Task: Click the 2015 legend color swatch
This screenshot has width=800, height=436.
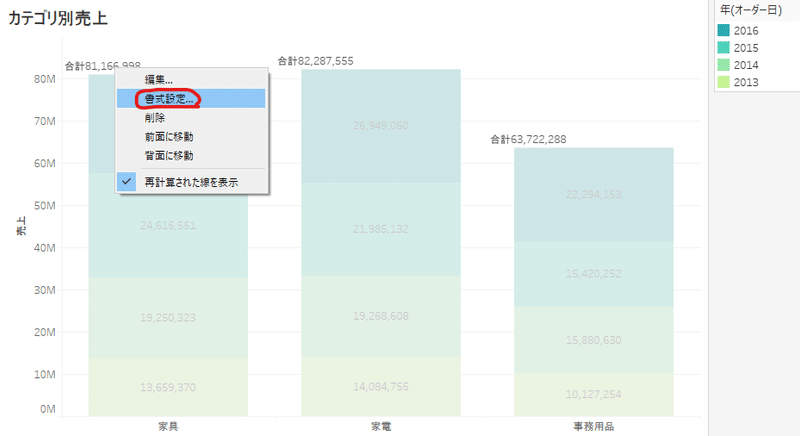Action: pos(723,47)
